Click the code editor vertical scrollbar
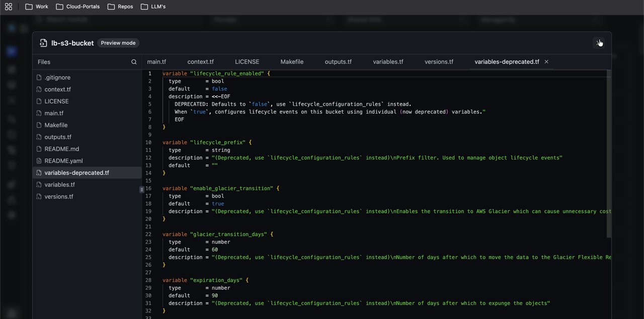Screen dimensions: 644x319 (x=609, y=154)
